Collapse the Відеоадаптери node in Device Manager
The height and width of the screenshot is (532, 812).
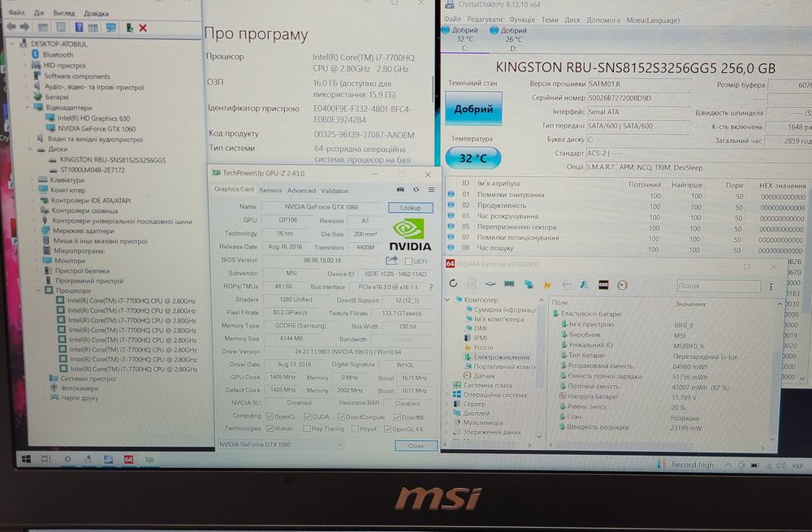pyautogui.click(x=28, y=107)
